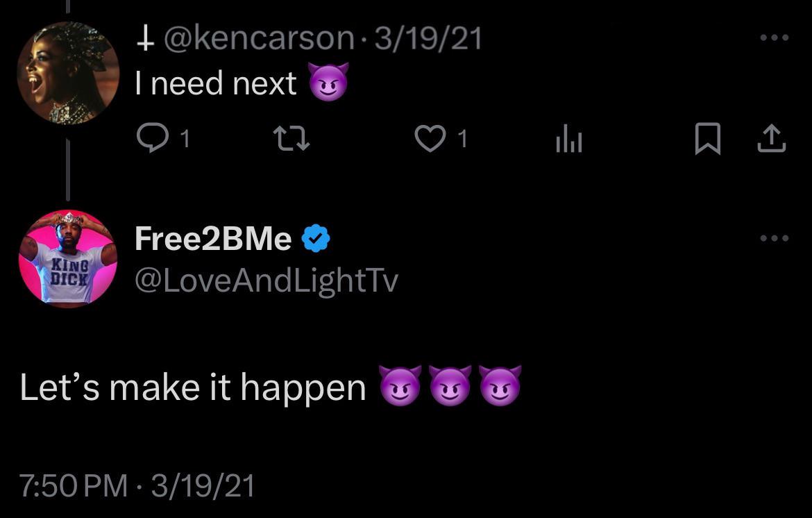Open more options for kencarson's tweet
This screenshot has width=812, height=518.
(774, 37)
